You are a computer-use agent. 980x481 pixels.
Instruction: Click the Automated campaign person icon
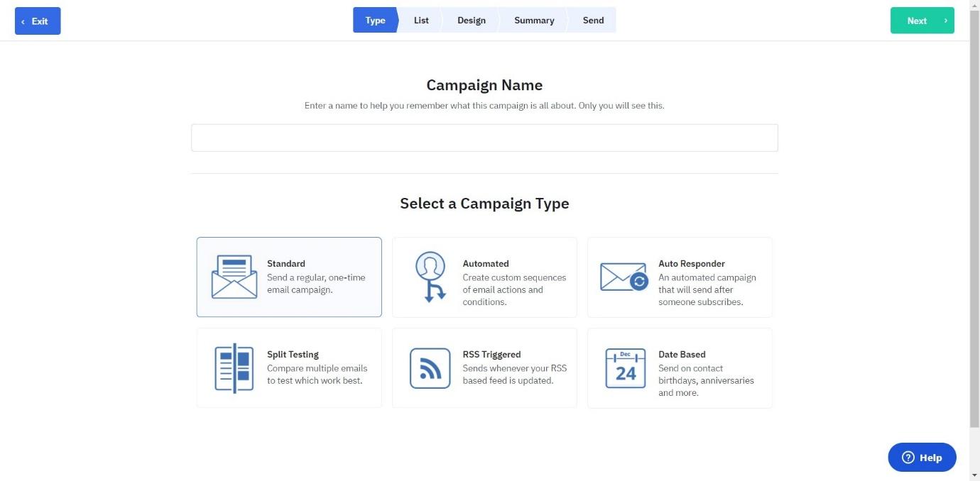pos(430,277)
